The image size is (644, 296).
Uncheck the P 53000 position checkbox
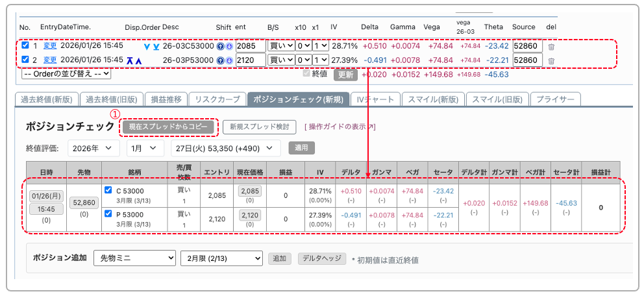pyautogui.click(x=108, y=214)
